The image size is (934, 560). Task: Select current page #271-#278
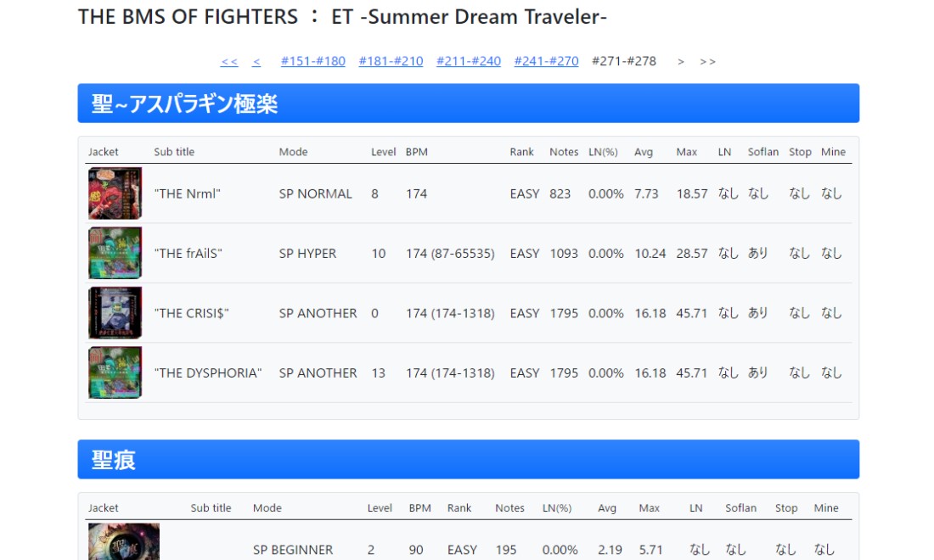624,61
